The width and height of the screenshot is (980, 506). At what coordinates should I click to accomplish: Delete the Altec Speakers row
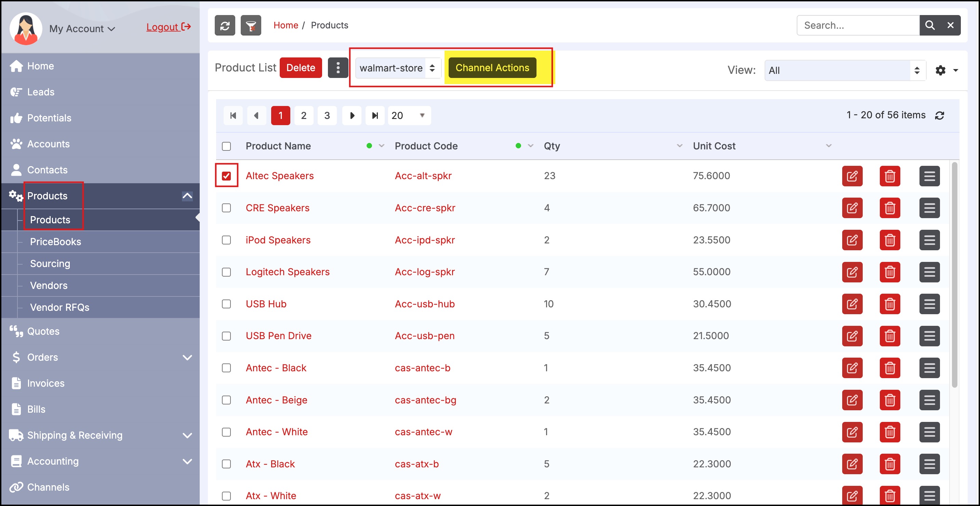pos(890,176)
